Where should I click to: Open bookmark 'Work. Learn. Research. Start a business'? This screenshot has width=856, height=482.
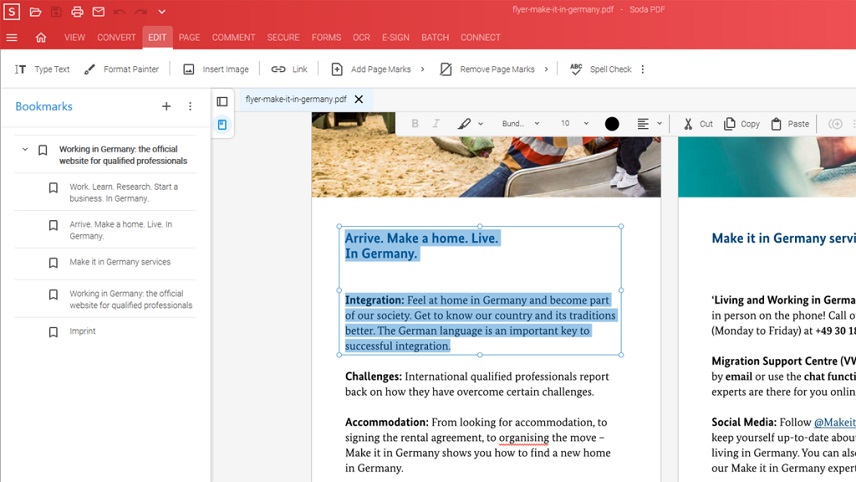click(123, 193)
